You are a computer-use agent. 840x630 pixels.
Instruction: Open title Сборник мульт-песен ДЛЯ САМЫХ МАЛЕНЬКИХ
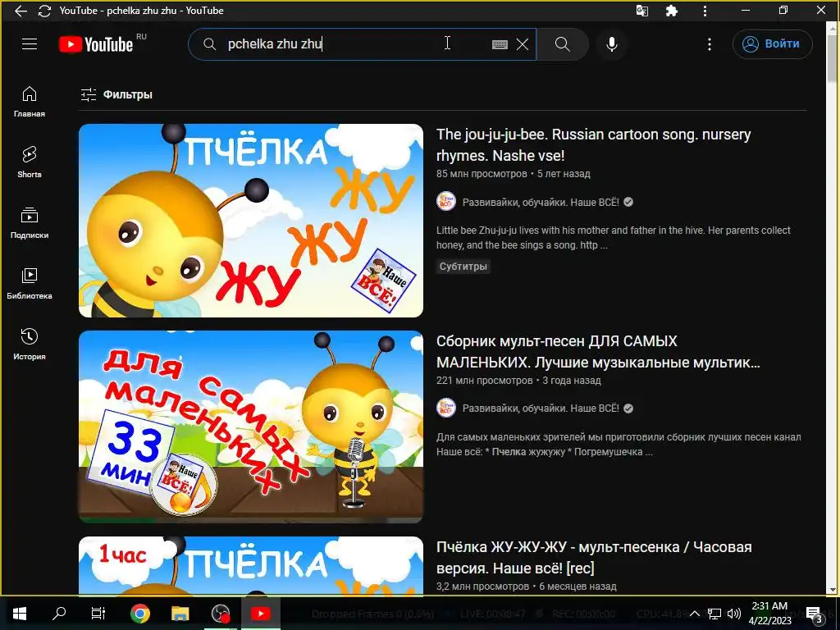[598, 351]
